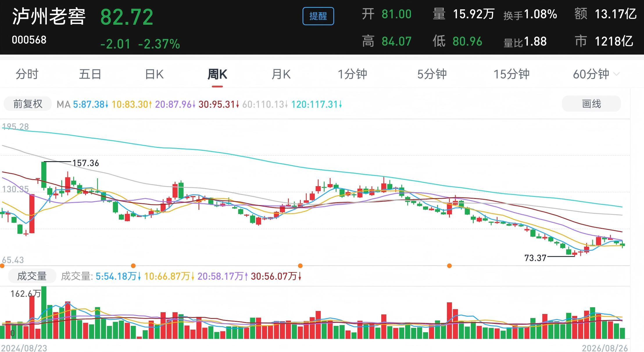Click the third orange event marker on axis
The width and height of the screenshot is (644, 352).
[300, 266]
